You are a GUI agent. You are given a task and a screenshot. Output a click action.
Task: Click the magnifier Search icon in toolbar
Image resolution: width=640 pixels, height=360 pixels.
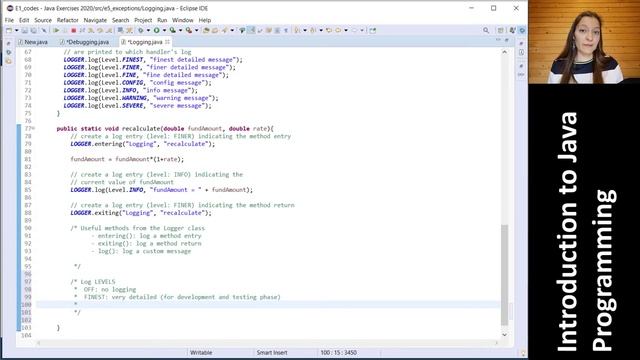(486, 30)
